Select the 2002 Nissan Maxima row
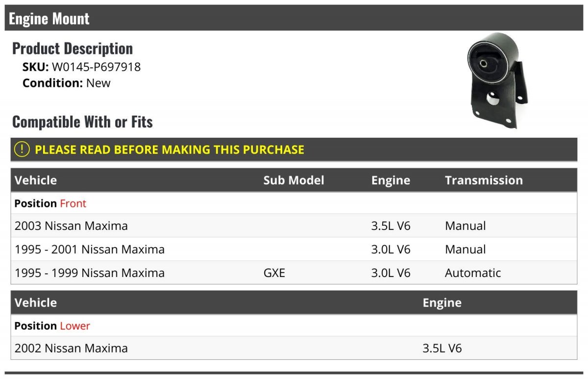The height and width of the screenshot is (379, 588). (294, 349)
